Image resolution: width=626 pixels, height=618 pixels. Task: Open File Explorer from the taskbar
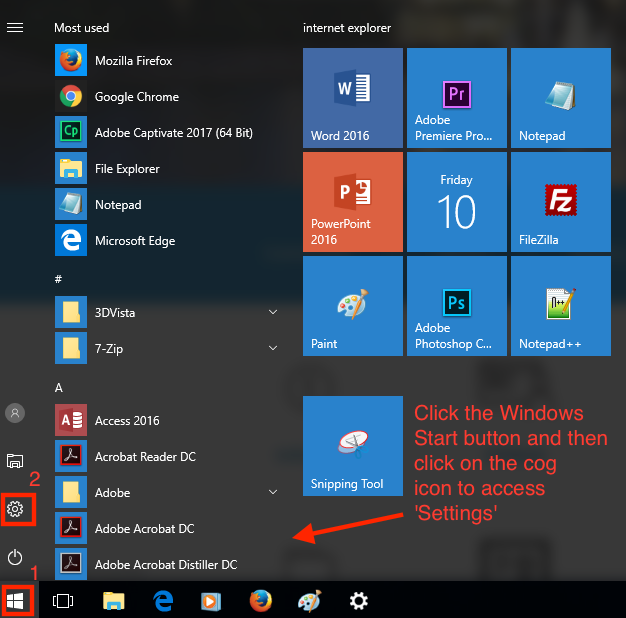click(114, 601)
